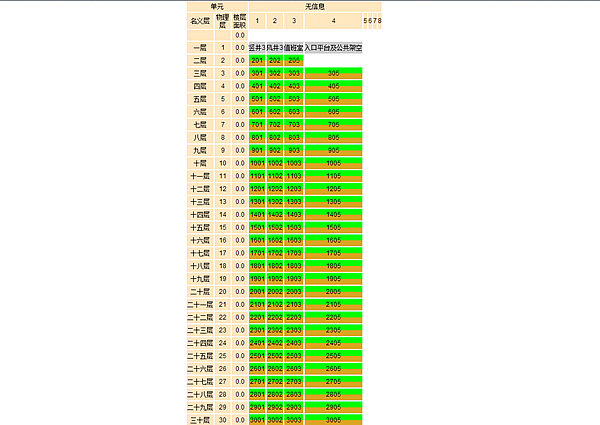This screenshot has height=425, width=600.
Task: Select unit 2203
Action: (x=293, y=318)
